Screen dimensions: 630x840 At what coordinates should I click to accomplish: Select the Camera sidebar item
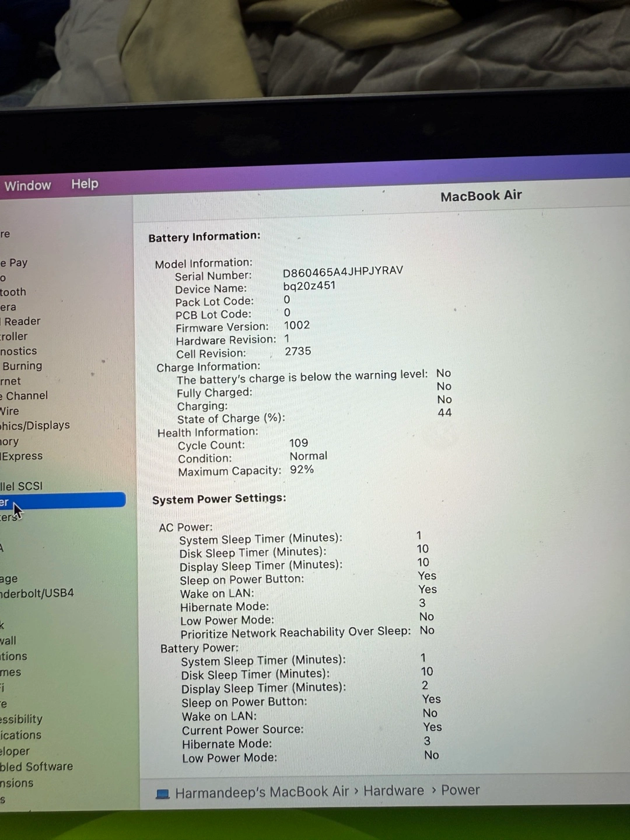[x=8, y=307]
